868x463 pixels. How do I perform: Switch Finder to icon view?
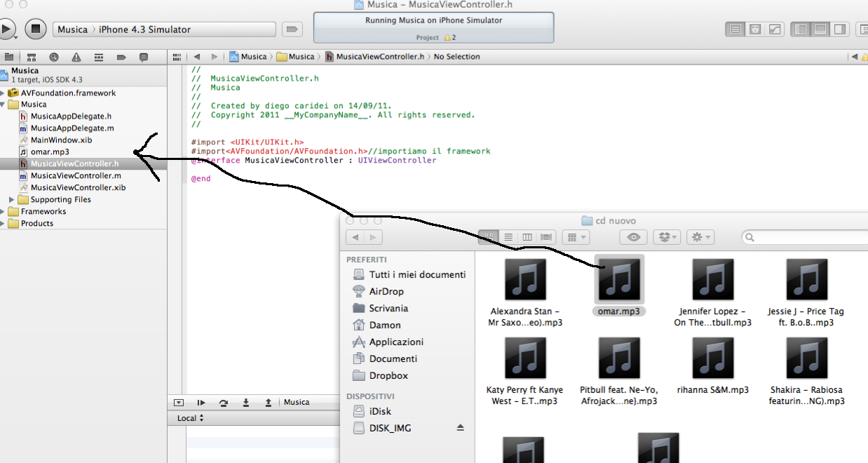(x=489, y=238)
